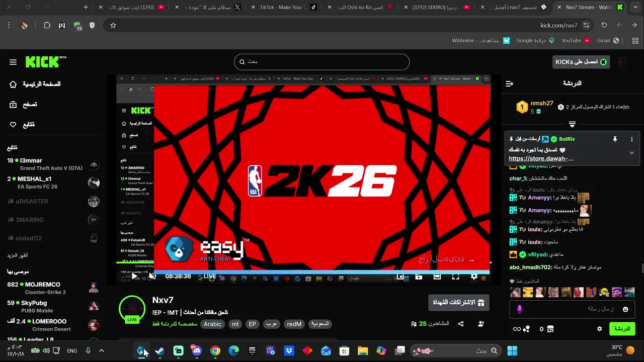Click the purple microphone chat icon
This screenshot has width=644, height=362.
[x=520, y=310]
